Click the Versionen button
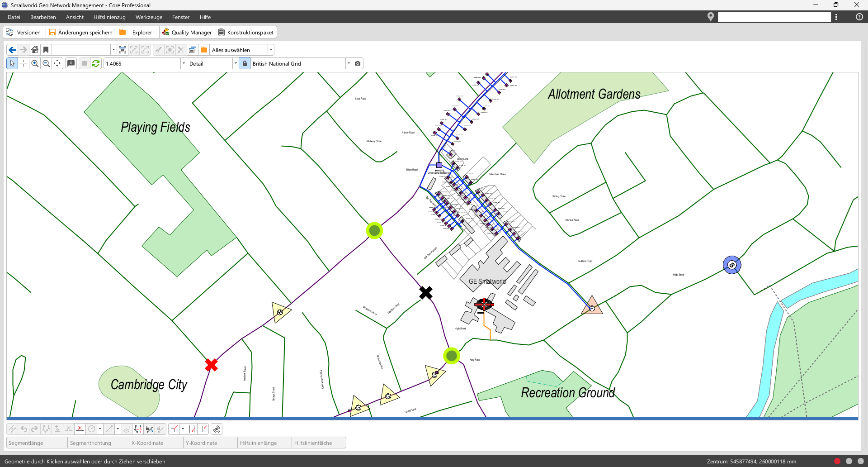The image size is (868, 467). coord(24,32)
